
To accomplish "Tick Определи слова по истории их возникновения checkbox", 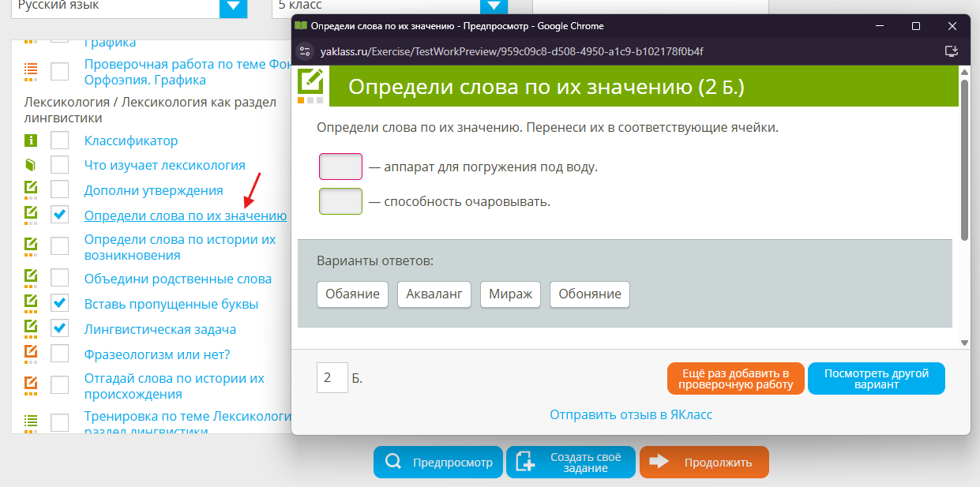I will 60,246.
